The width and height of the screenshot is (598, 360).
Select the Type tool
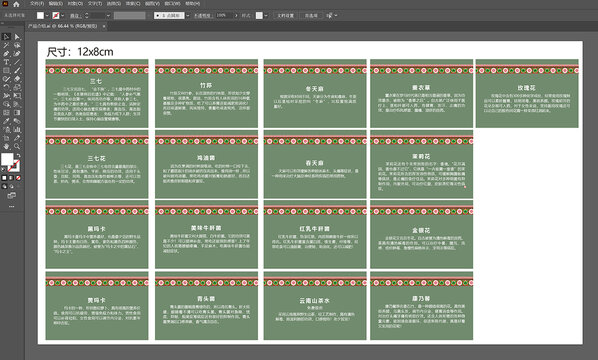(x=6, y=62)
